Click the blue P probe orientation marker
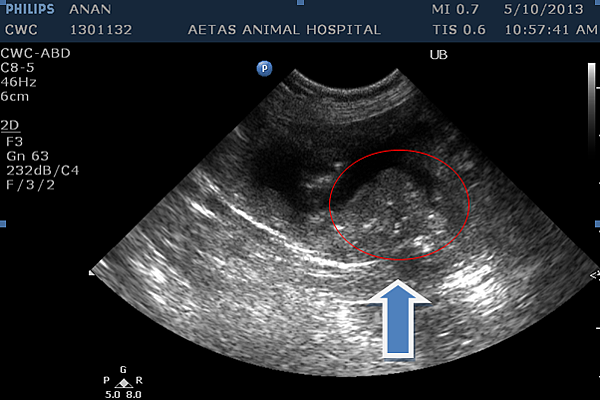This screenshot has height=400, width=600. click(x=264, y=69)
